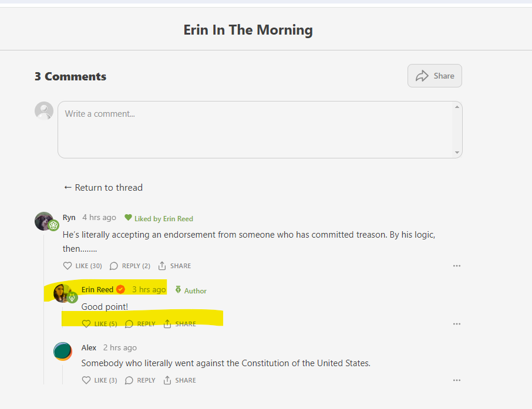Return to thread link
532x409 pixels.
click(x=103, y=188)
